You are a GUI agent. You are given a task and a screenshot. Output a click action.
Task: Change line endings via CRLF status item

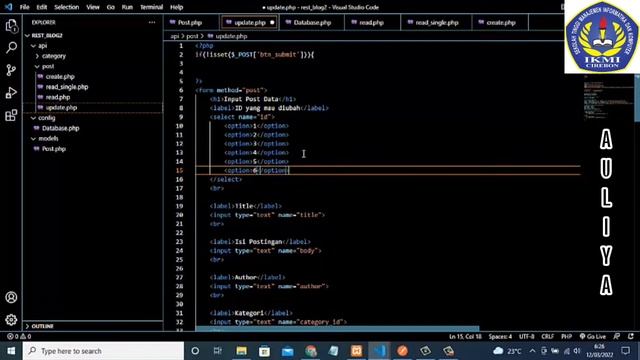(x=547, y=336)
